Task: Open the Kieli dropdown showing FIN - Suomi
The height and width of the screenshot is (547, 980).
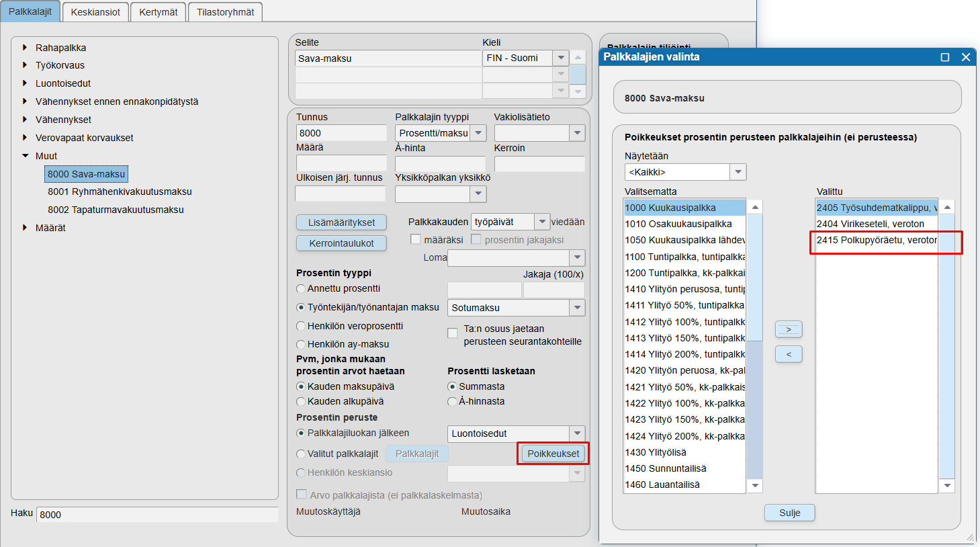Action: point(561,58)
